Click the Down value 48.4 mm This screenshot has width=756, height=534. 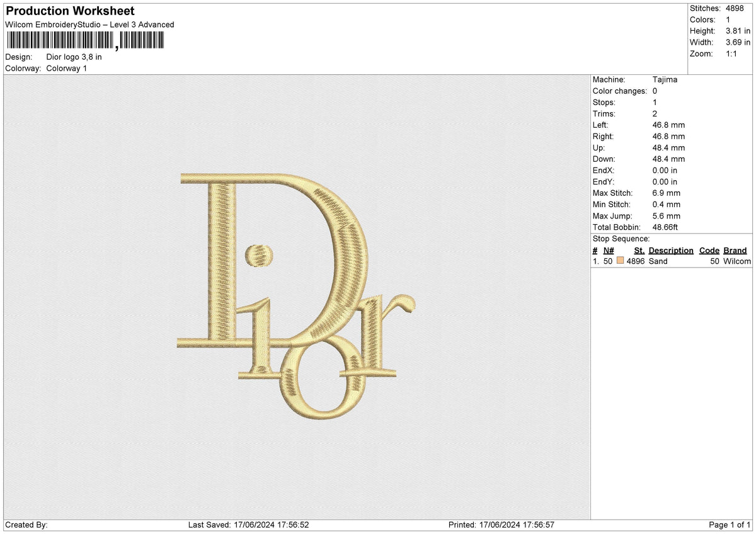coord(669,159)
